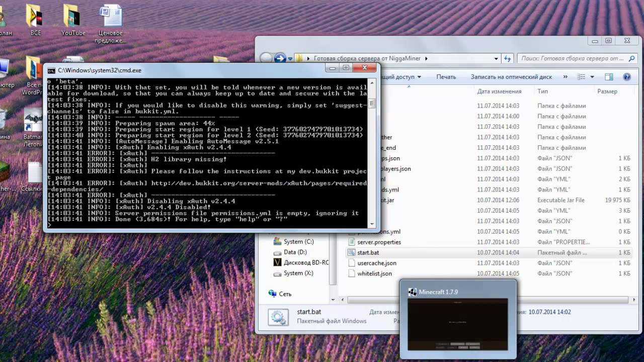Open the Общий доступ dropdown menu
This screenshot has height=362, width=644.
(401, 77)
